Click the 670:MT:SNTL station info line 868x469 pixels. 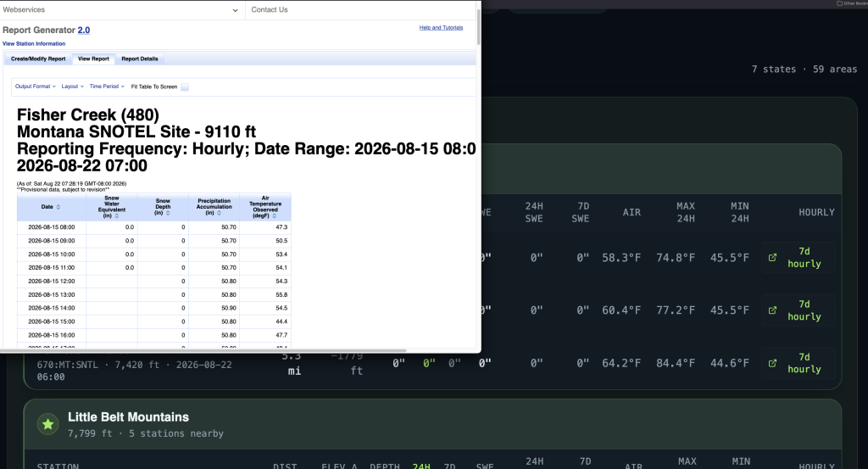pyautogui.click(x=135, y=371)
